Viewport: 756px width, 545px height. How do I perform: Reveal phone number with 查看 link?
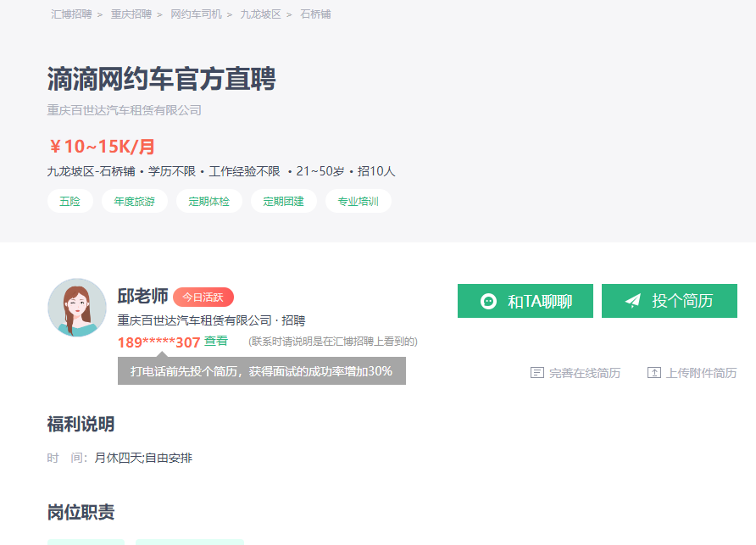point(215,341)
